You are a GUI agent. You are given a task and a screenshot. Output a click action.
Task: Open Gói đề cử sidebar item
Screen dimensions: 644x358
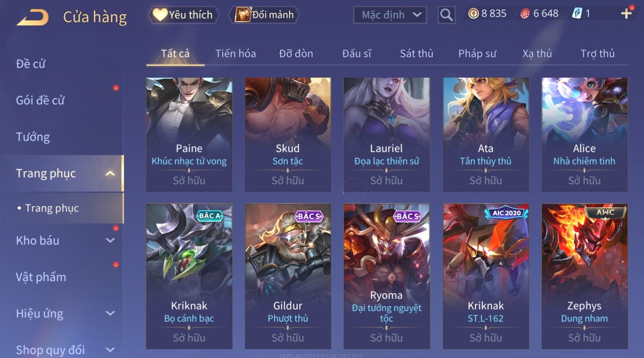tap(40, 100)
